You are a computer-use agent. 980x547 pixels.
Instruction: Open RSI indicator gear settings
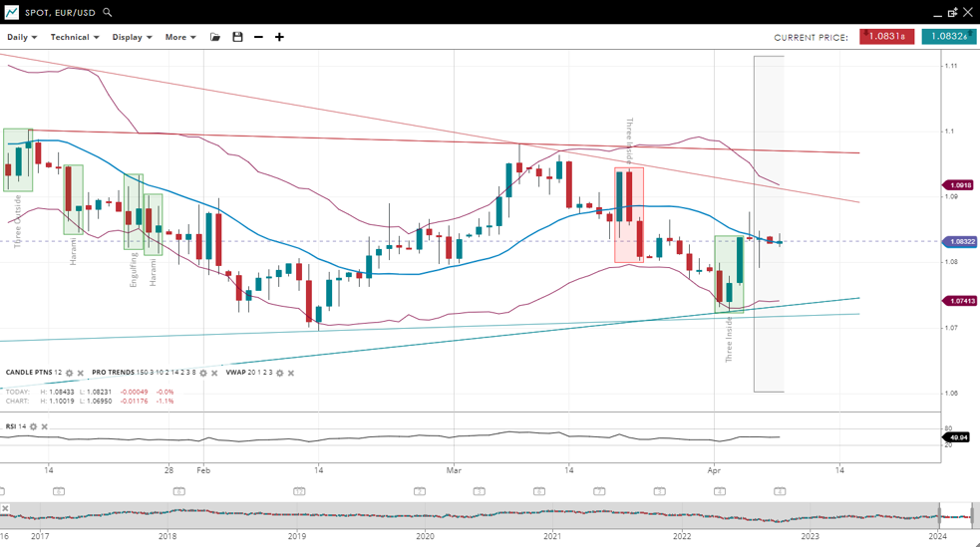pos(33,426)
